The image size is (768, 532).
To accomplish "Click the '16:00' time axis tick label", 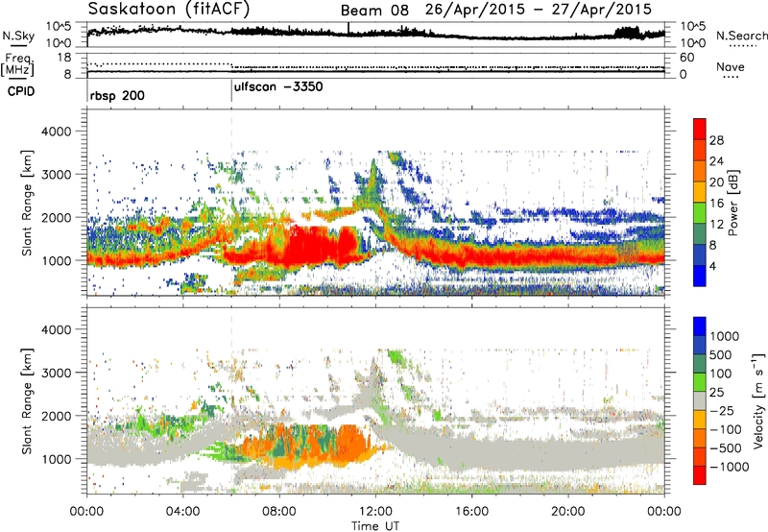I will click(471, 512).
